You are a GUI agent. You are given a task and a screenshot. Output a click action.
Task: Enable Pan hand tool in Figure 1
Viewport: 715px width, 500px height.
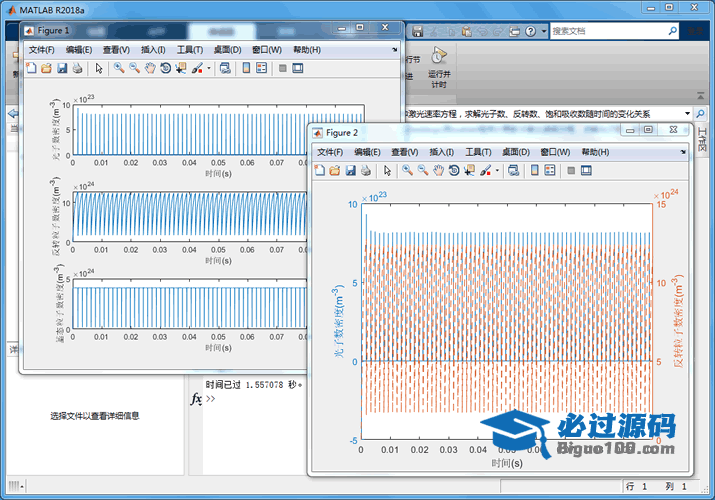(150, 68)
